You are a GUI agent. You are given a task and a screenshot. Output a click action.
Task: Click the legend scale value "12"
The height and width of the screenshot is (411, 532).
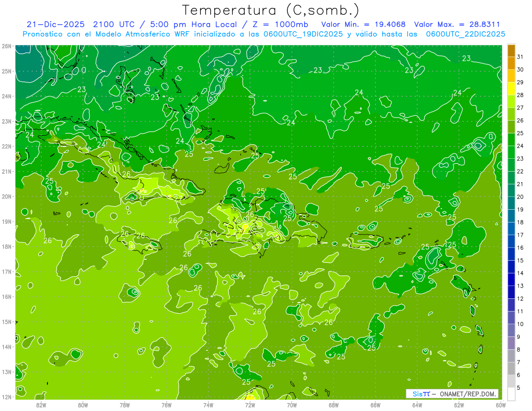[520, 299]
